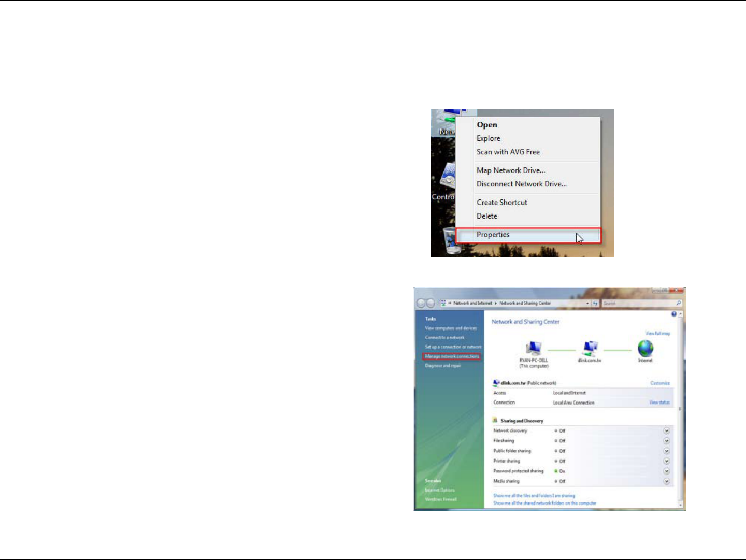Open Windows Firewall link
Image resolution: width=746 pixels, height=560 pixels.
coord(441,499)
